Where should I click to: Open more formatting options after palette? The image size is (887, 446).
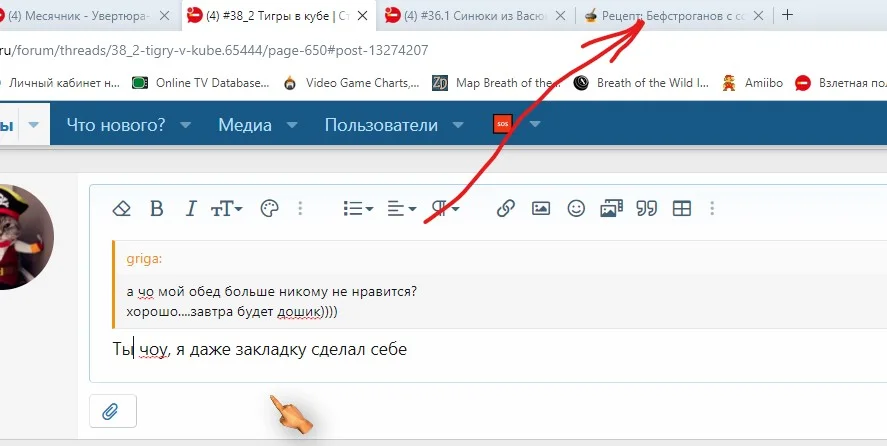300,209
